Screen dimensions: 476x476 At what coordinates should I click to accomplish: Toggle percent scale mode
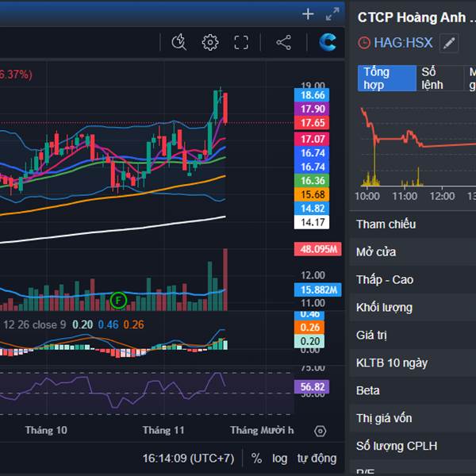(x=256, y=458)
